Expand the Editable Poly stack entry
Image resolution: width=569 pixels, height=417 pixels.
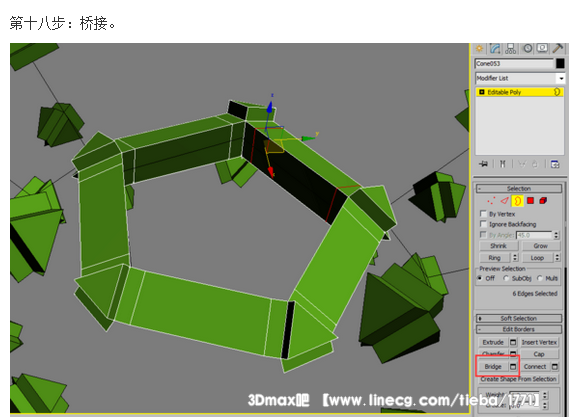482,92
